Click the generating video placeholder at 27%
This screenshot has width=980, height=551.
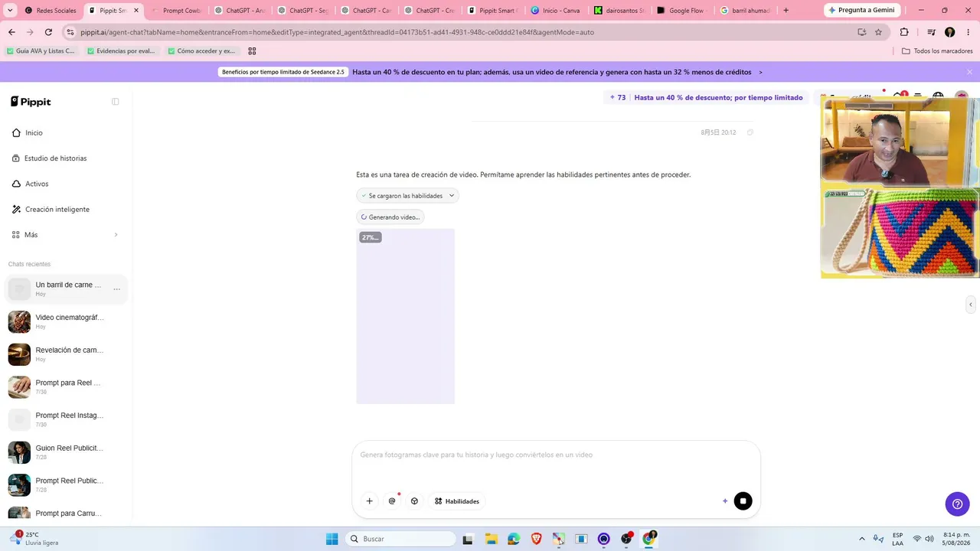pyautogui.click(x=405, y=316)
